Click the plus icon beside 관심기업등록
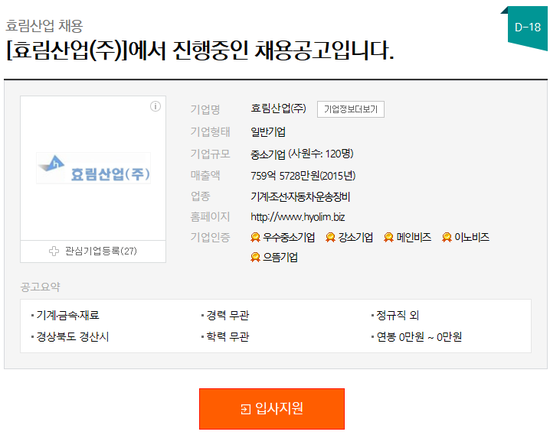The image size is (550, 438). tap(54, 251)
